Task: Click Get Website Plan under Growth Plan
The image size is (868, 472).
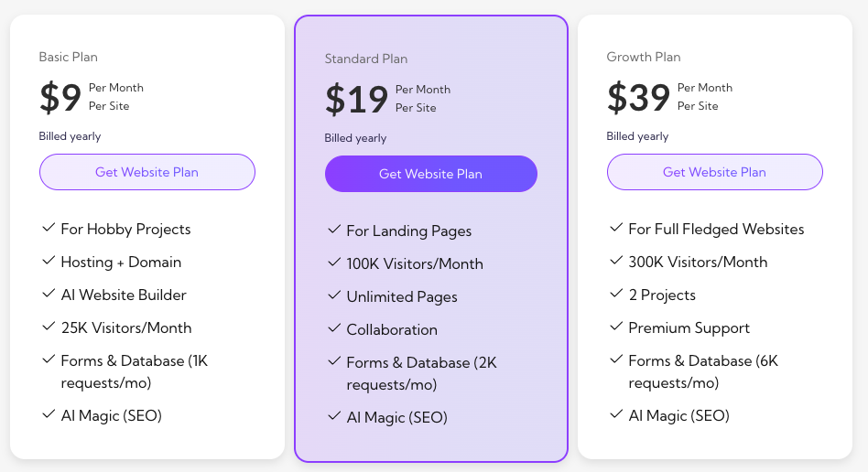Action: [714, 172]
